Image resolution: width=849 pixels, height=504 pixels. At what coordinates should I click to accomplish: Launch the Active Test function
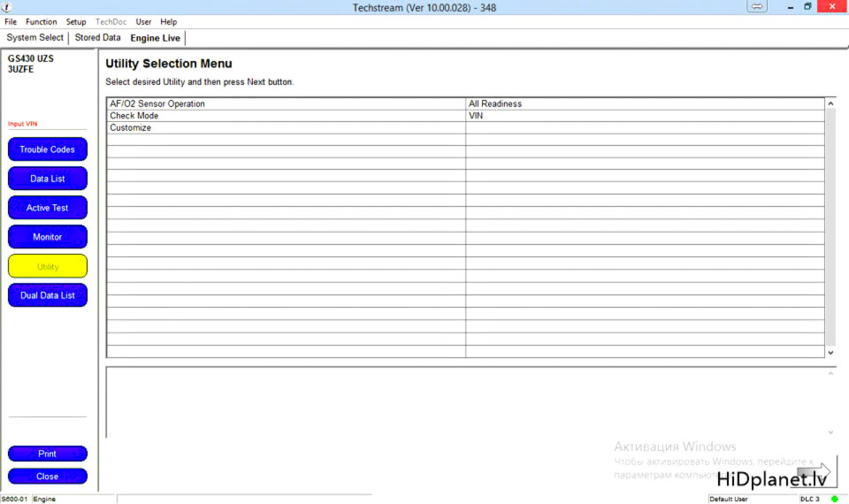[x=48, y=208]
